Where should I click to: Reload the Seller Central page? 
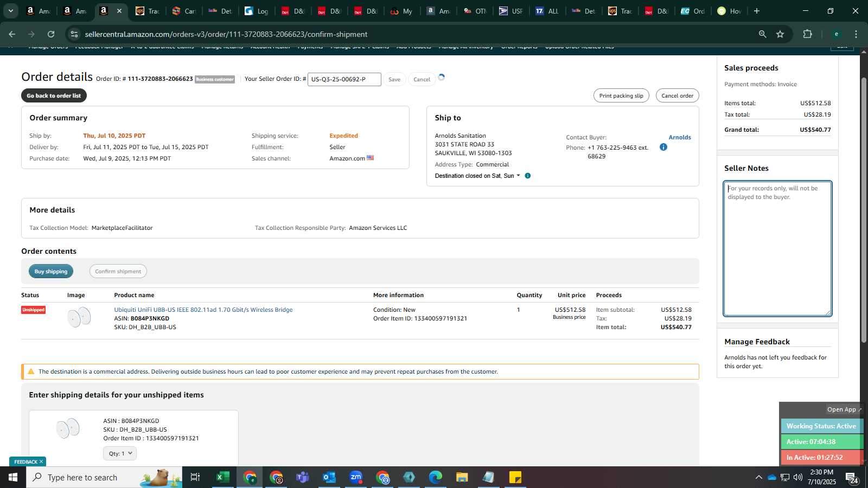coord(51,34)
